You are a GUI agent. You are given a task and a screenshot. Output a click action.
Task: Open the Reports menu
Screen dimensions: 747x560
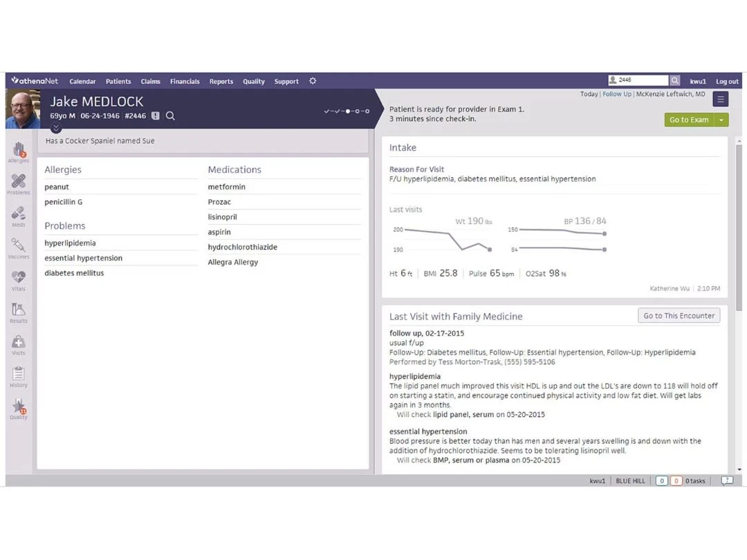point(221,82)
